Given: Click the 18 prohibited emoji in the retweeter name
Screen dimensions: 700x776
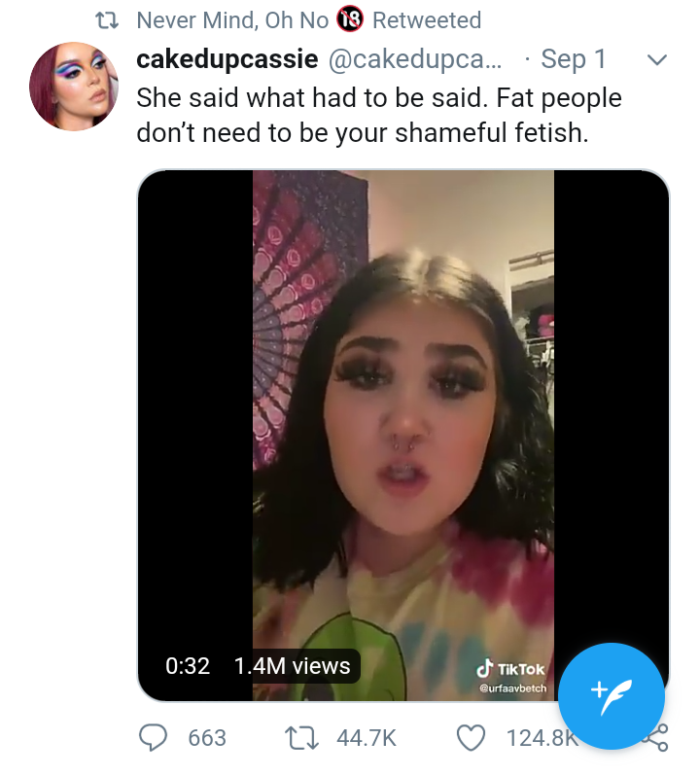Looking at the screenshot, I should 349,19.
